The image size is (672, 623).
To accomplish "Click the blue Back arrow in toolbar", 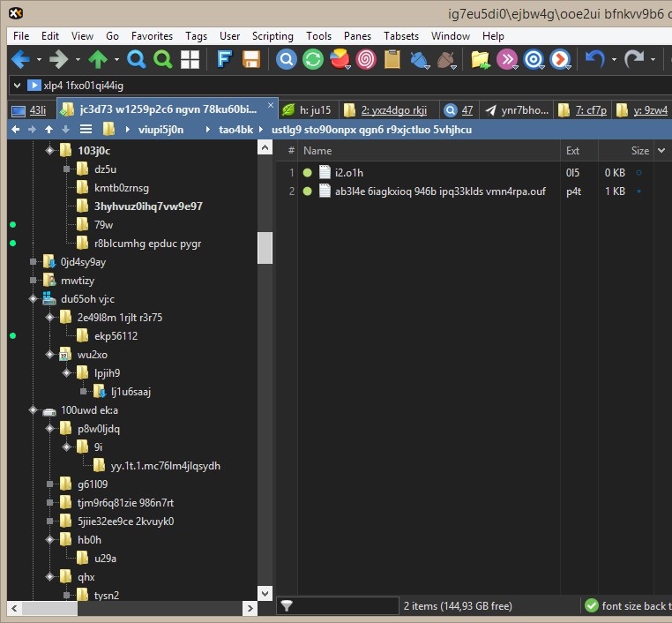I will point(20,60).
